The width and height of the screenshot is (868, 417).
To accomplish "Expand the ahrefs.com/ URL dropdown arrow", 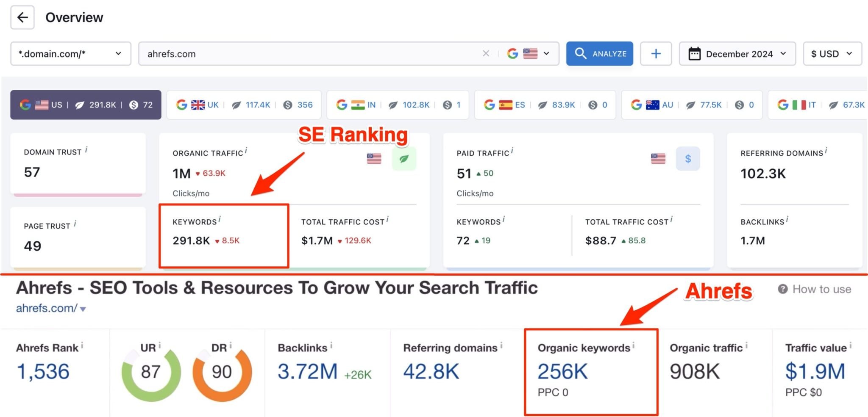I will point(83,309).
